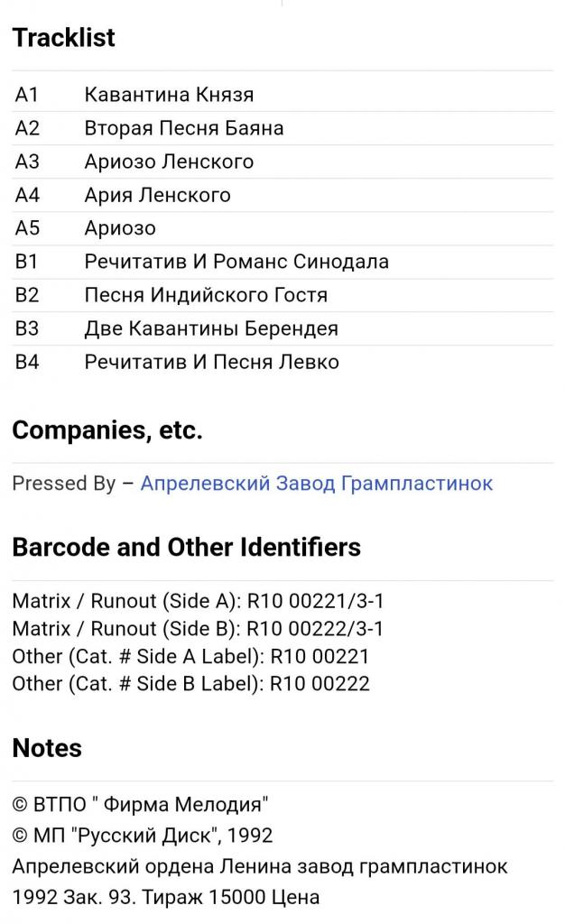Click track A5 titled Ариозо

pyautogui.click(x=120, y=228)
